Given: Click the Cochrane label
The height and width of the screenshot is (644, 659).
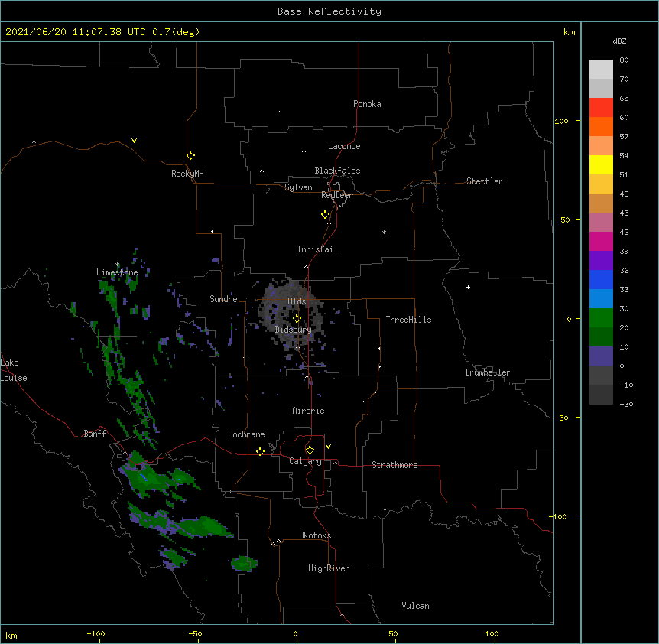Looking at the screenshot, I should [246, 434].
